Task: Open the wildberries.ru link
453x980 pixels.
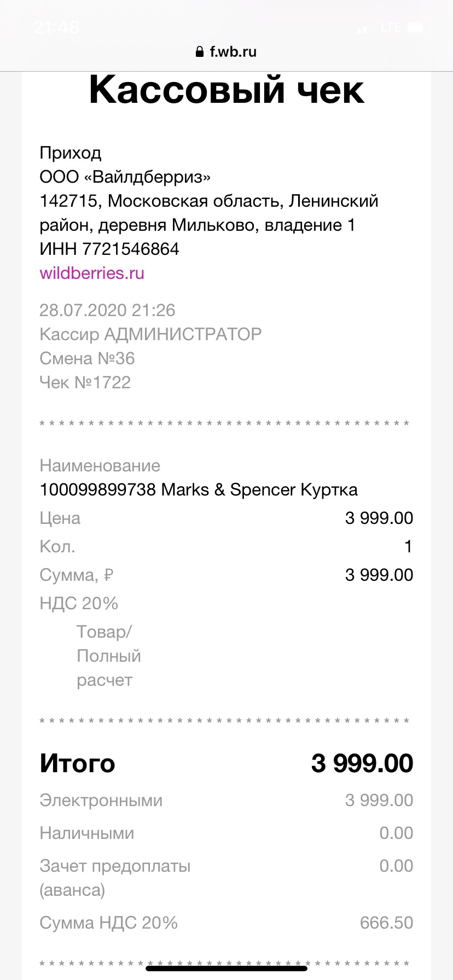Action: [x=92, y=273]
